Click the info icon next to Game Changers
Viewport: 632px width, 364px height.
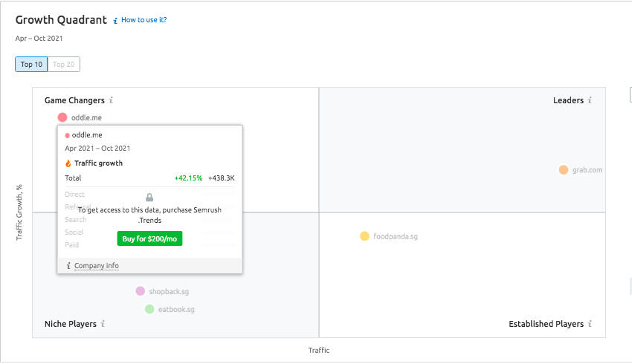tap(111, 100)
